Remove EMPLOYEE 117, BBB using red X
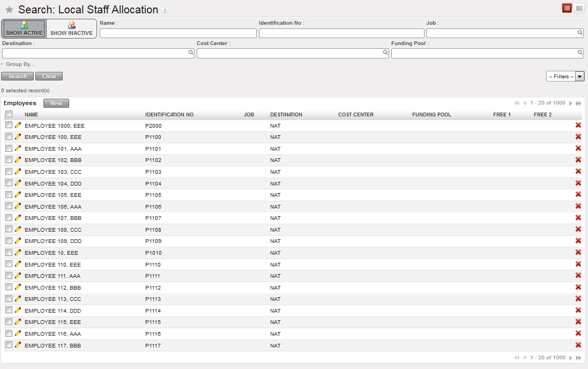Viewport: 588px width, 369px height. pyautogui.click(x=578, y=345)
